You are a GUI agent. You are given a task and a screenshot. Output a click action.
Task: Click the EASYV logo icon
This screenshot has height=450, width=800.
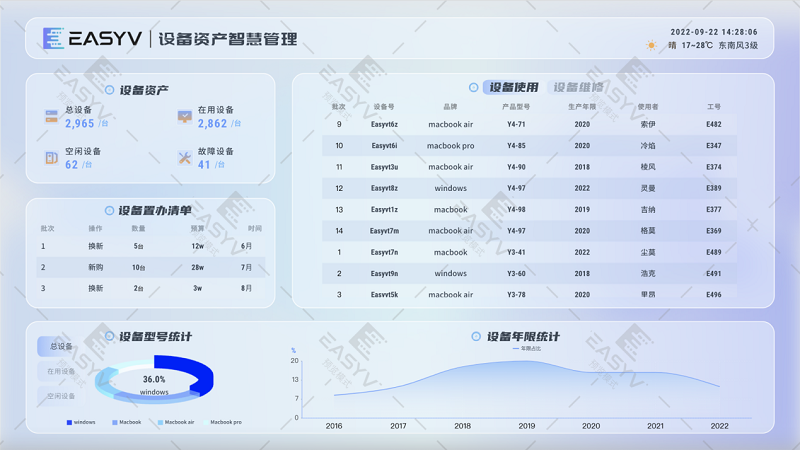click(53, 39)
